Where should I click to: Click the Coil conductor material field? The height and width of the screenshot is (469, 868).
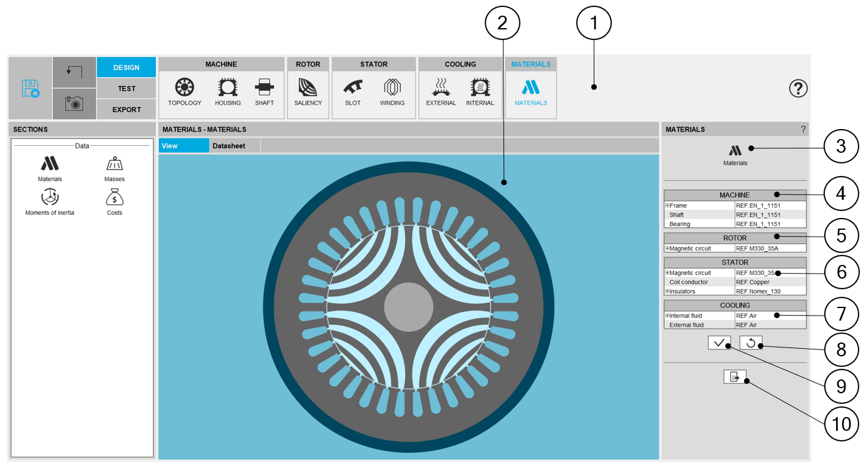(770, 282)
